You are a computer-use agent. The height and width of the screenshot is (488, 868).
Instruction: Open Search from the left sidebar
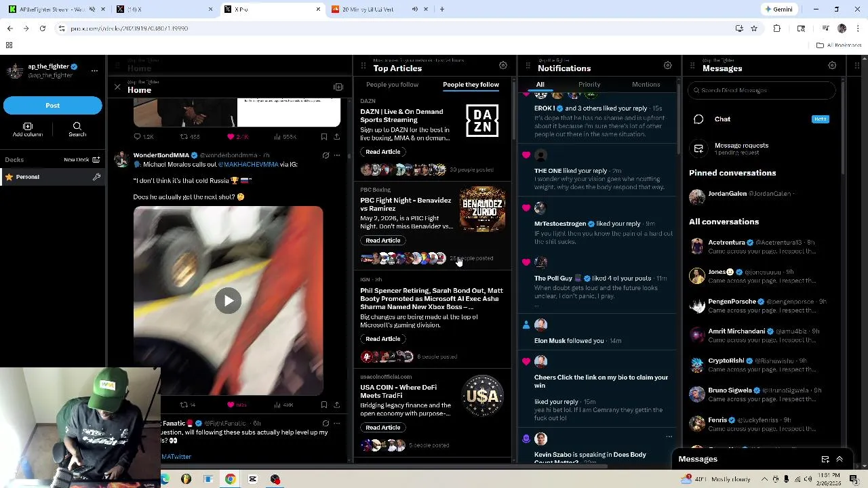point(77,129)
